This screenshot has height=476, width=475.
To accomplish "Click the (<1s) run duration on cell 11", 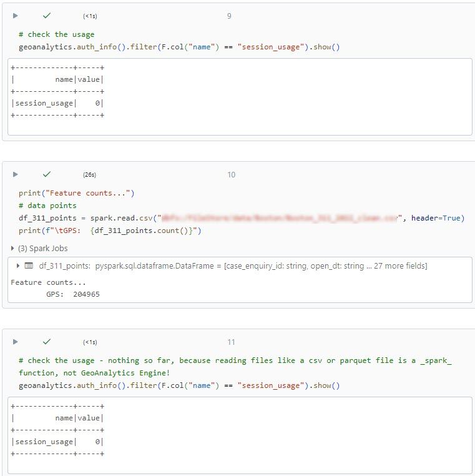I will [90, 342].
